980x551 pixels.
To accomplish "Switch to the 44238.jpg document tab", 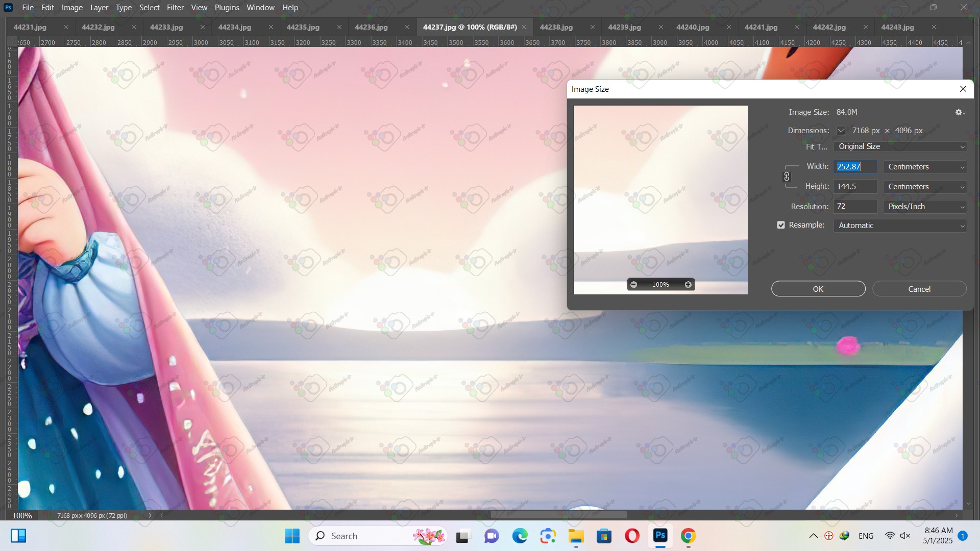I will (556, 28).
